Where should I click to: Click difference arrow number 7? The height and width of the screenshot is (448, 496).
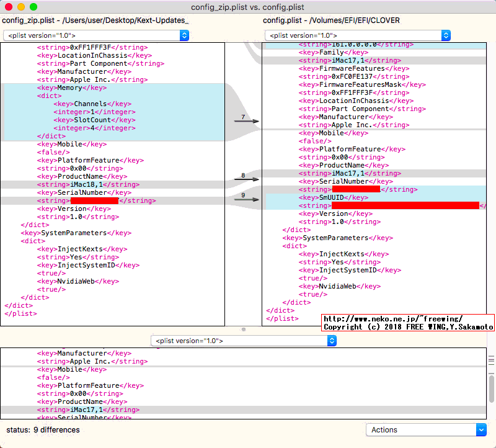click(x=246, y=121)
